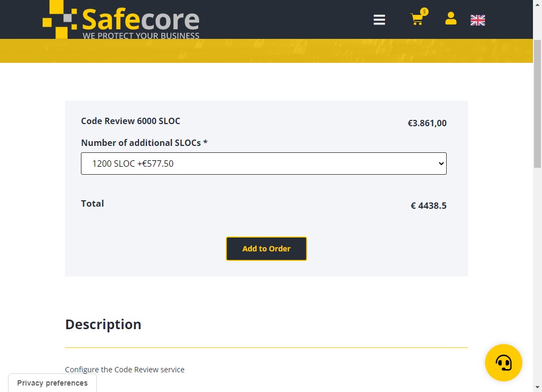Screen dimensions: 542x392
Task: Change language via UK flag icon
Action: click(x=478, y=20)
